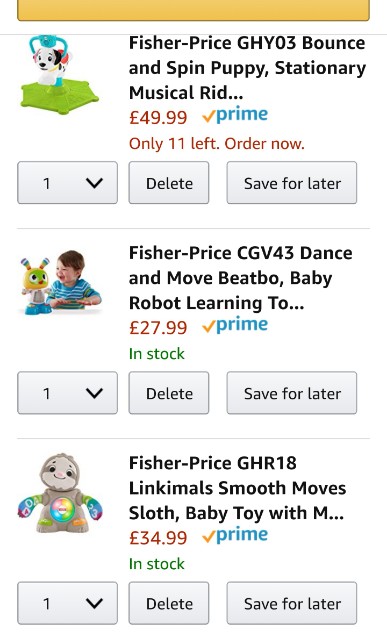Open Fisher-Price CGV43 Dance and Move Beatbo title
387x640 pixels.
241,278
